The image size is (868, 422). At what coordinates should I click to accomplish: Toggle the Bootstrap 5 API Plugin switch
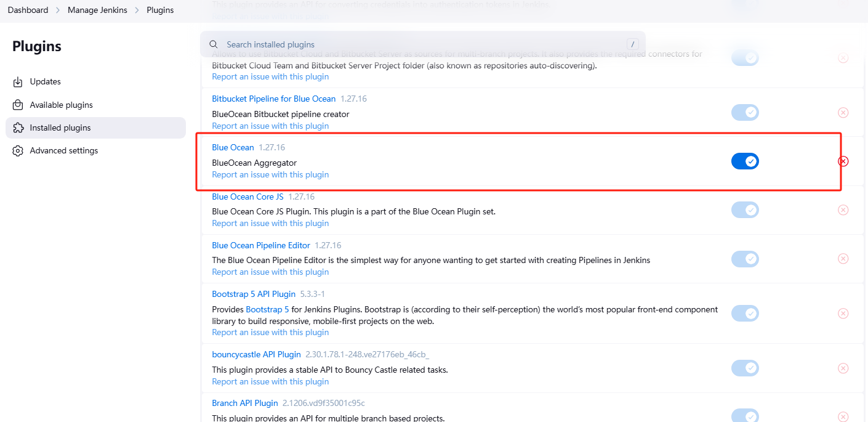[745, 314]
